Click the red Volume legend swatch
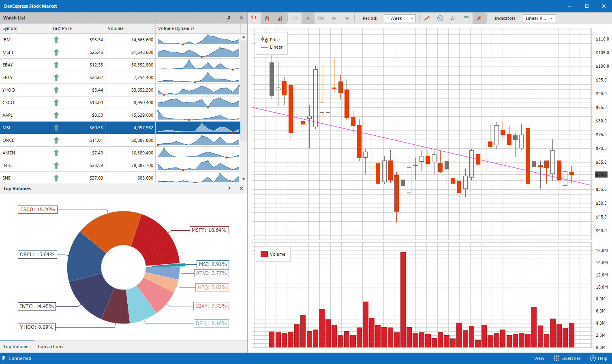The image size is (612, 364). (x=264, y=254)
